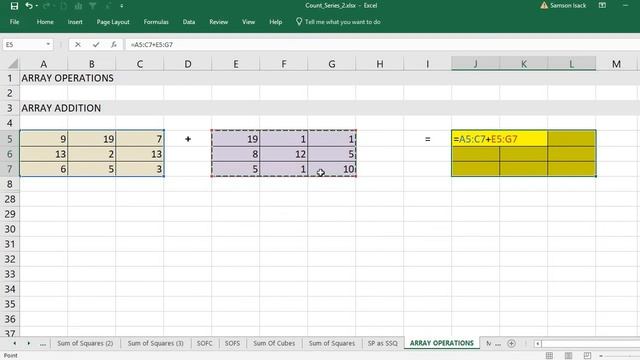640x360 pixels.
Task: Switch to Sum of Squares (3) sheet
Action: coord(156,343)
